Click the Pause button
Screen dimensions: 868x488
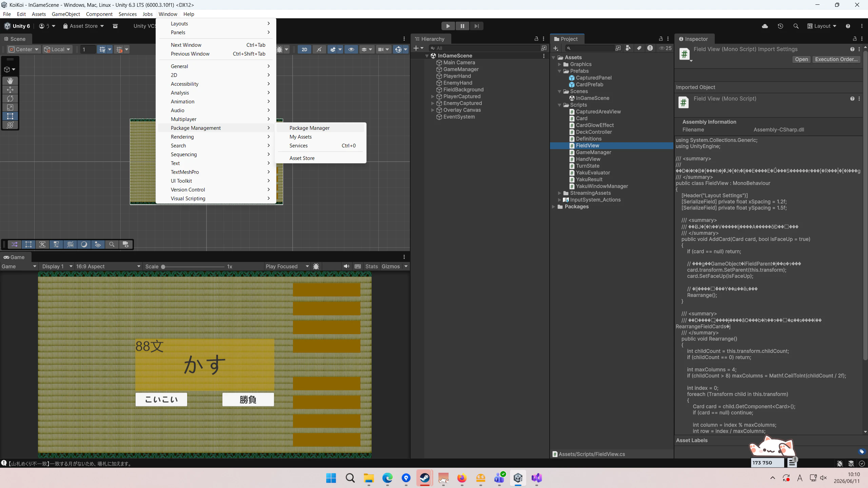(x=462, y=26)
